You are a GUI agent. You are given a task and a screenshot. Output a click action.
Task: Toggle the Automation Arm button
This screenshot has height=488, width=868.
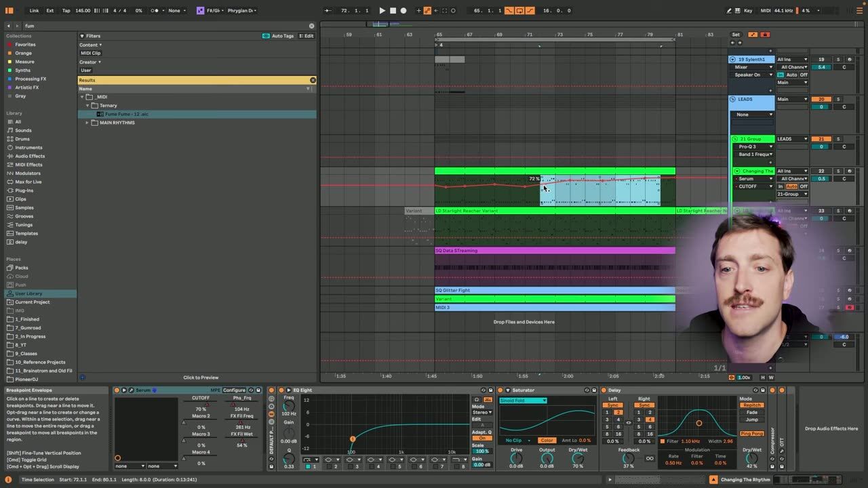pyautogui.click(x=427, y=10)
